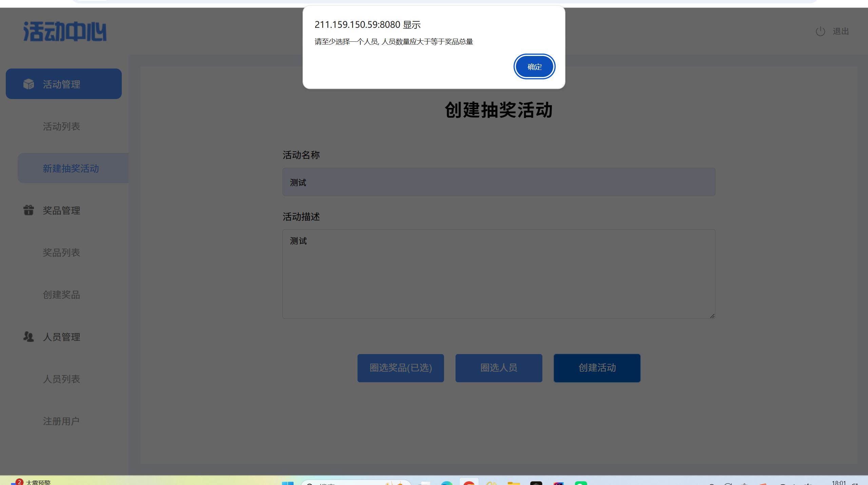Viewport: 868px width, 485px height.
Task: Click the 退出 logout link
Action: (x=841, y=31)
